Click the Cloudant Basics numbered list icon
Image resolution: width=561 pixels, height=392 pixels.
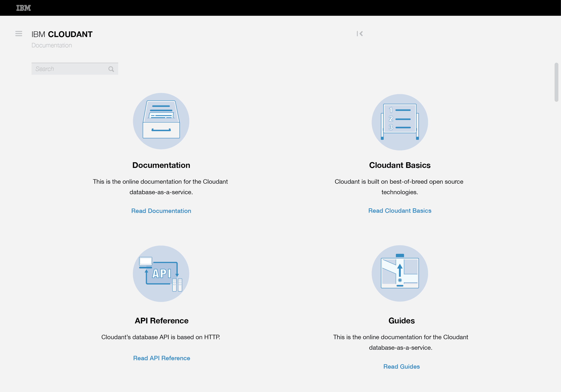coord(400,122)
